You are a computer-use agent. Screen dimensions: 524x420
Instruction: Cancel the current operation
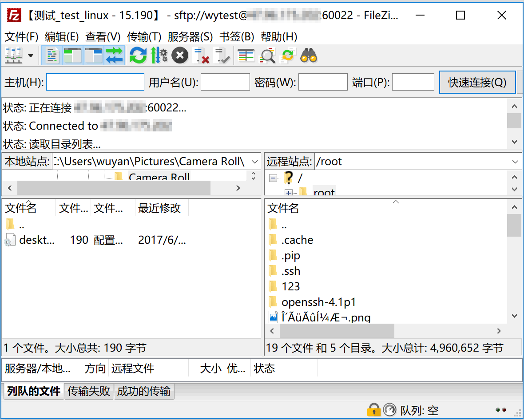click(180, 55)
